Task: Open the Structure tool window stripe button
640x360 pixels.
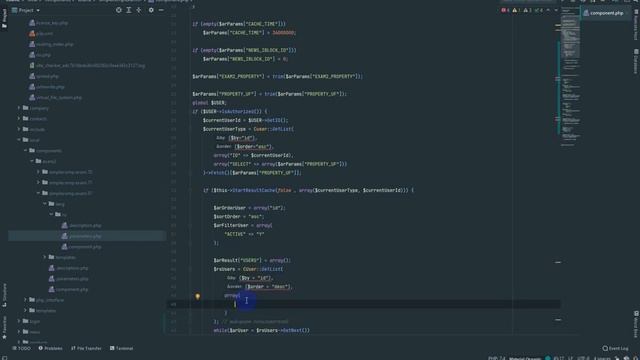Action: click(4, 295)
